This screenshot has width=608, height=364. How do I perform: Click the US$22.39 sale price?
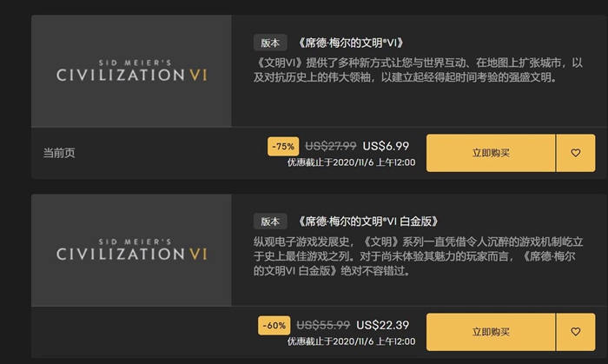click(x=383, y=325)
